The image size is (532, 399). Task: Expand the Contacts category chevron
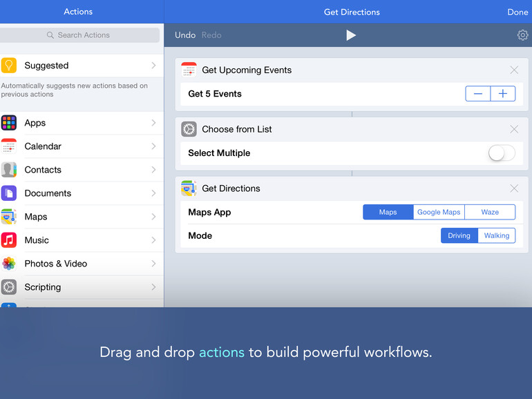click(153, 170)
